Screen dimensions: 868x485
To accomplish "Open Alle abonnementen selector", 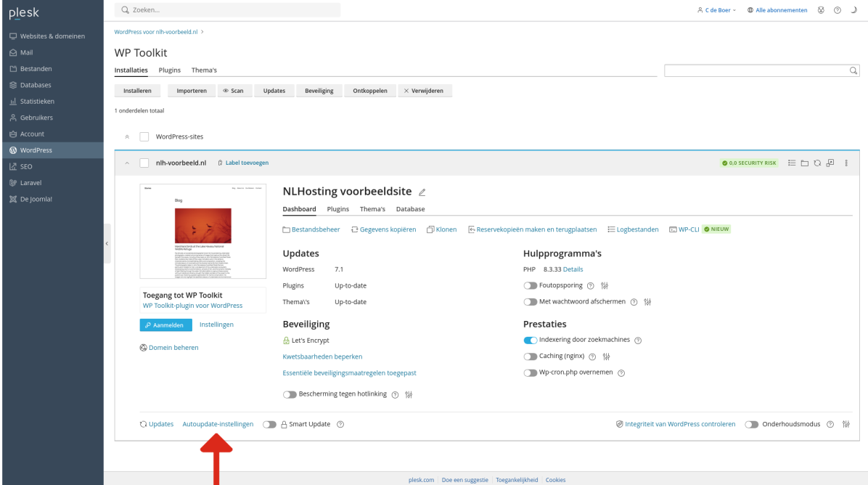I will (x=777, y=10).
